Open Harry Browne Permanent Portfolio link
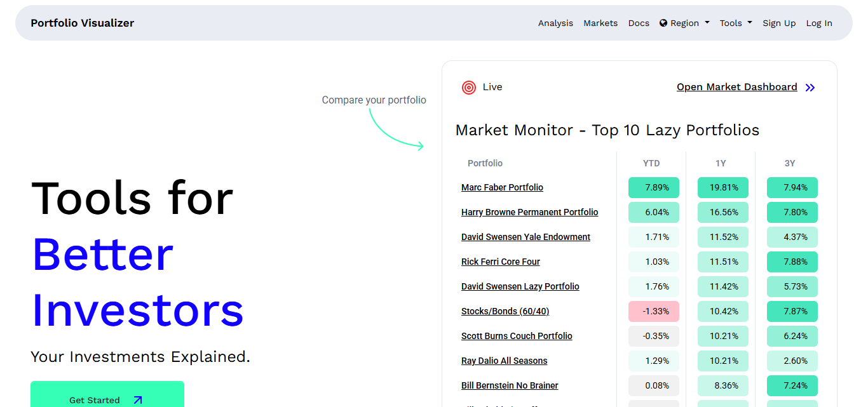The image size is (868, 407). 529,212
